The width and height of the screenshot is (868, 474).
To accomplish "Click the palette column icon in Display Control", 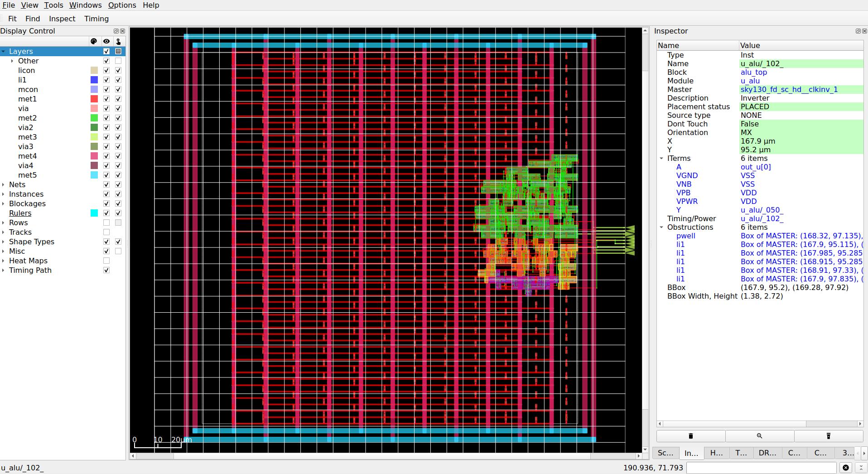I will click(94, 41).
